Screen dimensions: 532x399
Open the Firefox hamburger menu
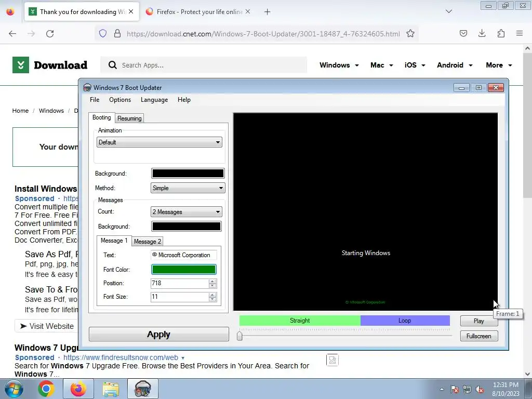[x=520, y=33]
